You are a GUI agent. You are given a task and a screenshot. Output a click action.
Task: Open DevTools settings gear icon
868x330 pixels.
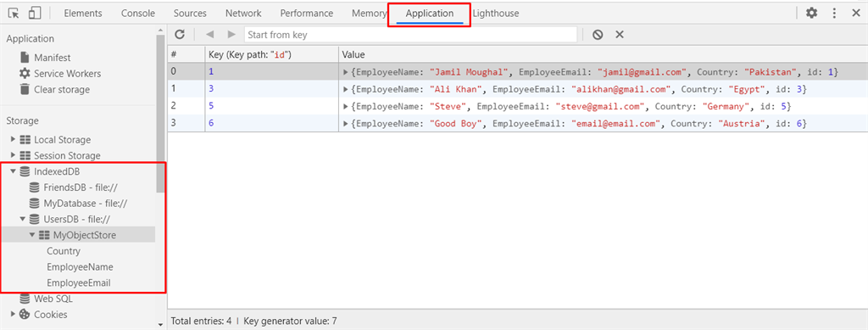click(x=811, y=14)
